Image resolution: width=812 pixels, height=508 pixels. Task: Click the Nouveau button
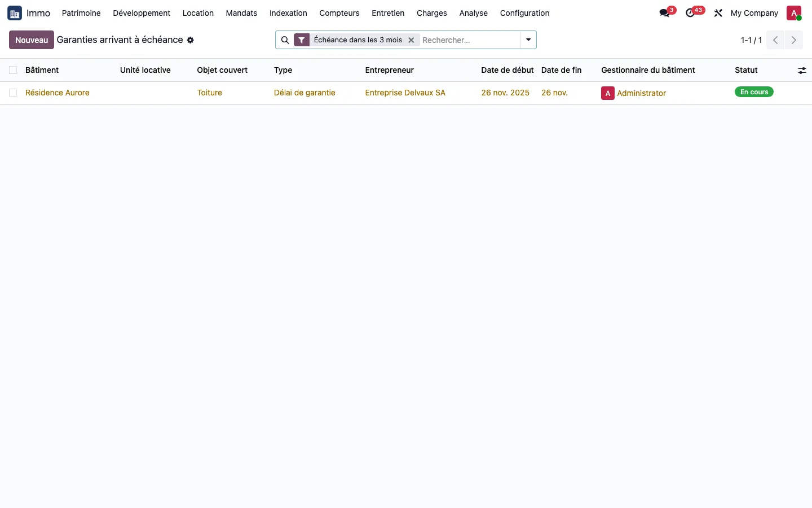pyautogui.click(x=32, y=40)
